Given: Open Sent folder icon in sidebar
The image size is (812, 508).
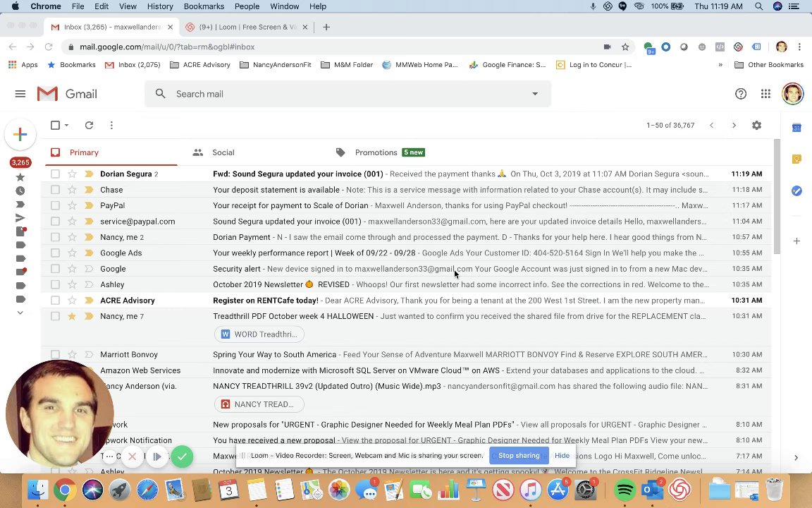Looking at the screenshot, I should click(20, 218).
